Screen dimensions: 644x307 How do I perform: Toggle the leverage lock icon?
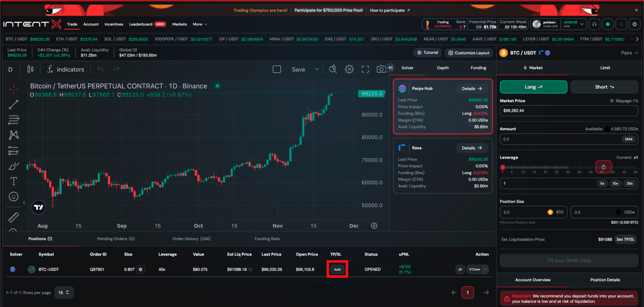coord(603,166)
